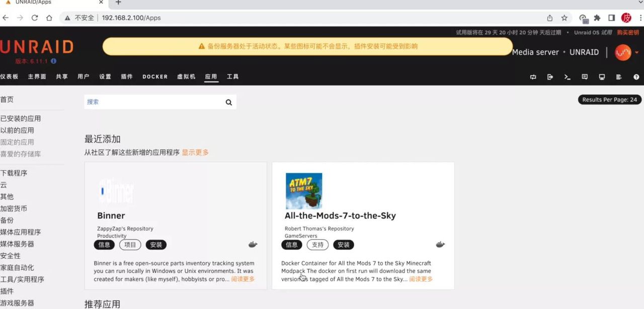Open the system log icon
644x309 pixels.
coord(619,77)
